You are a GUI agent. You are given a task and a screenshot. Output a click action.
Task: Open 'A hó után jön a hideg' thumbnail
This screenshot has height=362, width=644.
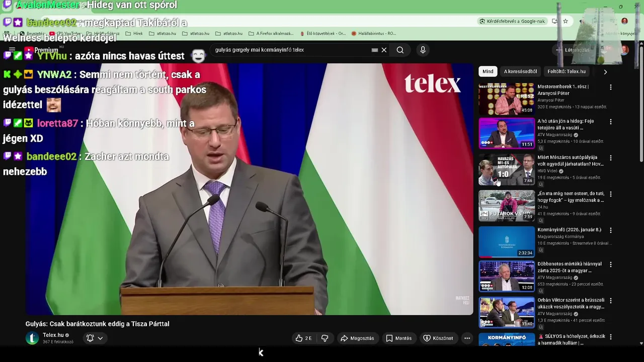point(507,133)
